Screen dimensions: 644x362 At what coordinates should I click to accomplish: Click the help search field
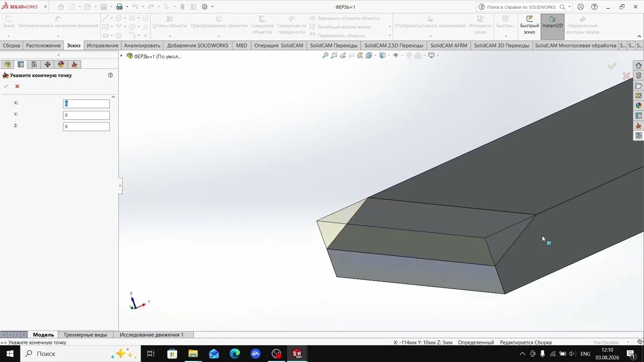pyautogui.click(x=521, y=7)
